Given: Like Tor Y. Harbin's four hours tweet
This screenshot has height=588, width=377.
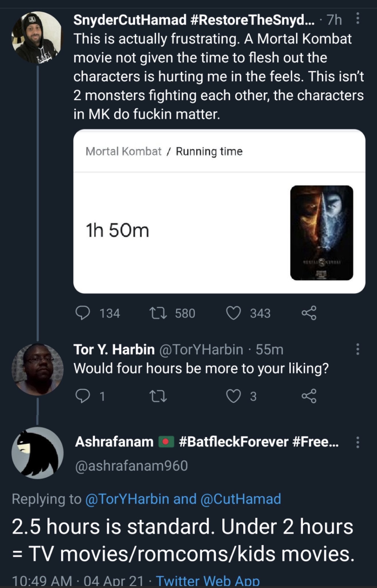Looking at the screenshot, I should [x=234, y=396].
